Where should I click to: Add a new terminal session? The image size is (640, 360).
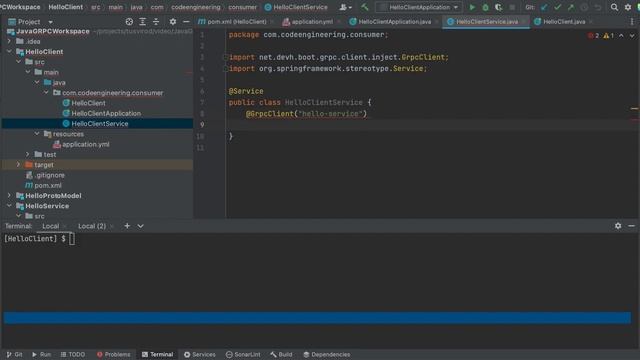pyautogui.click(x=127, y=226)
